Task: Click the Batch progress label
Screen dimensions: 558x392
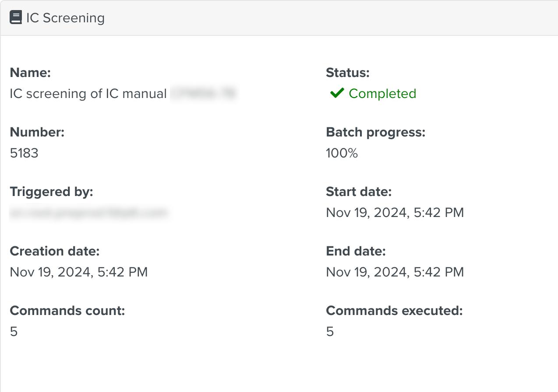Action: tap(375, 132)
